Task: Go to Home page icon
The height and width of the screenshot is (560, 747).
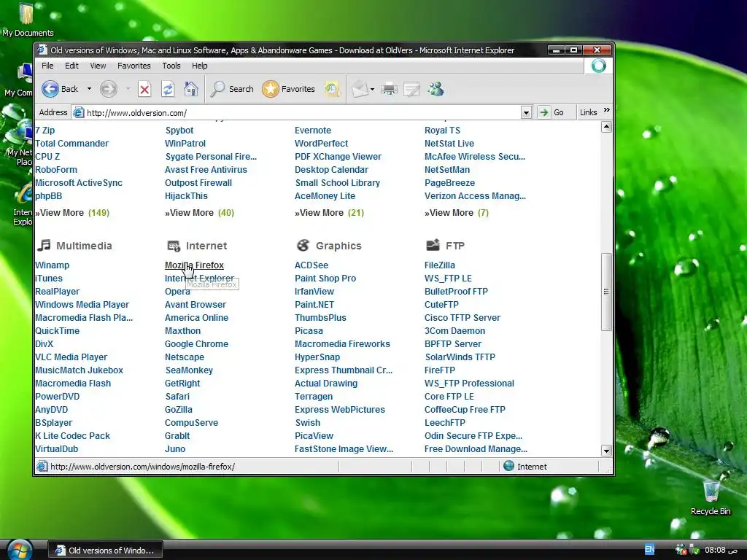Action: tap(191, 89)
